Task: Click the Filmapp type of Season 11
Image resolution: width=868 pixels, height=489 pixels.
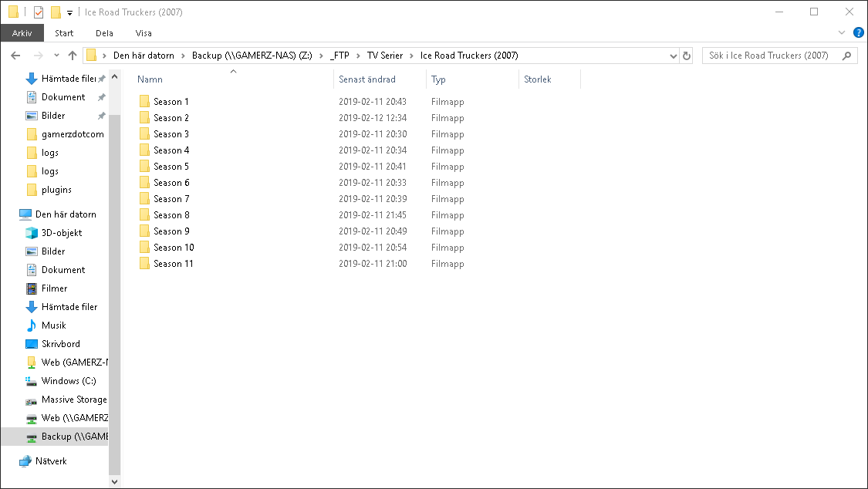Action: [x=448, y=264]
